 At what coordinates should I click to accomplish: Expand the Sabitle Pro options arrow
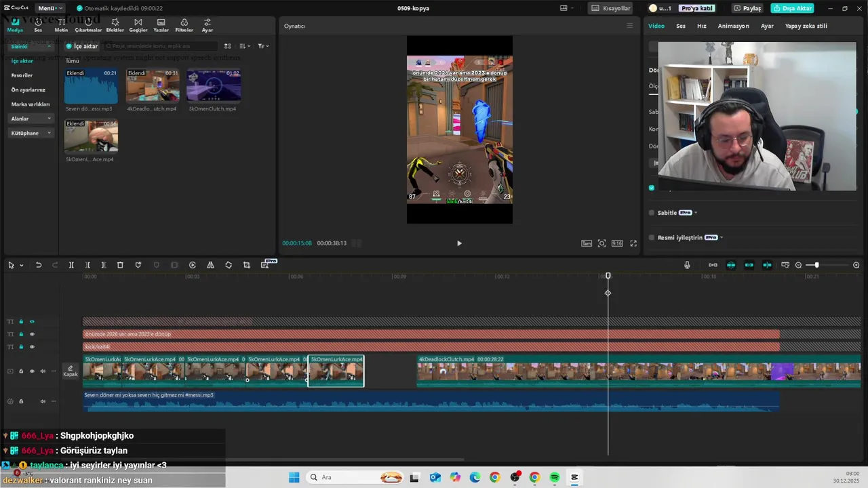coord(696,213)
